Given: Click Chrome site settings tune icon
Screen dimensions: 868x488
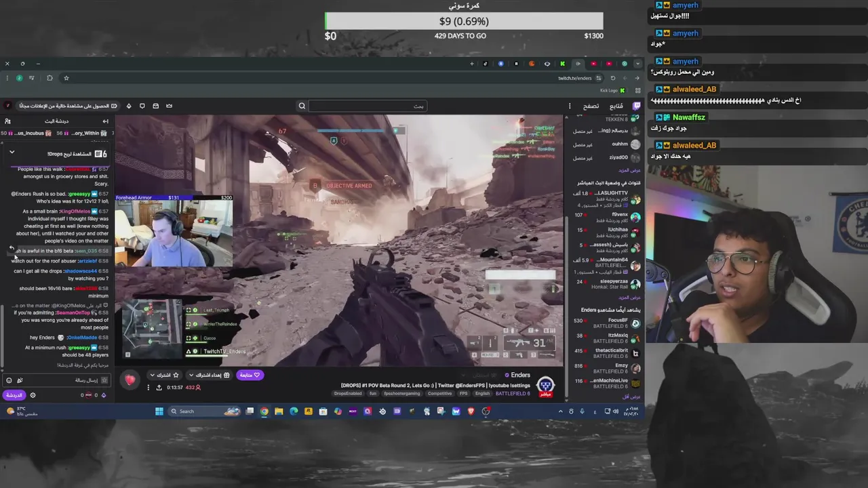Looking at the screenshot, I should pyautogui.click(x=599, y=78).
